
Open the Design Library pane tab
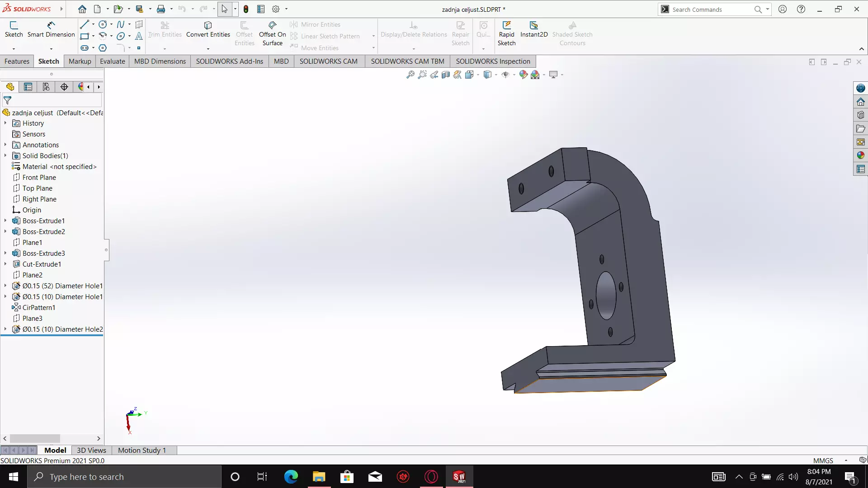click(x=861, y=115)
